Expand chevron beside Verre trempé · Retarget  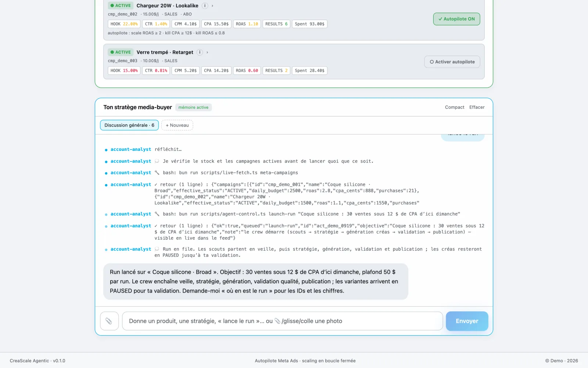pos(207,52)
